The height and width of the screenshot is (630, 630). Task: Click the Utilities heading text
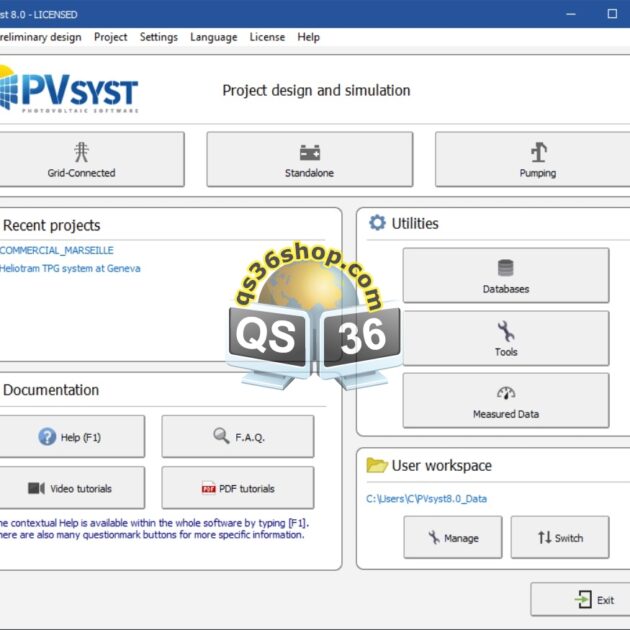point(415,223)
